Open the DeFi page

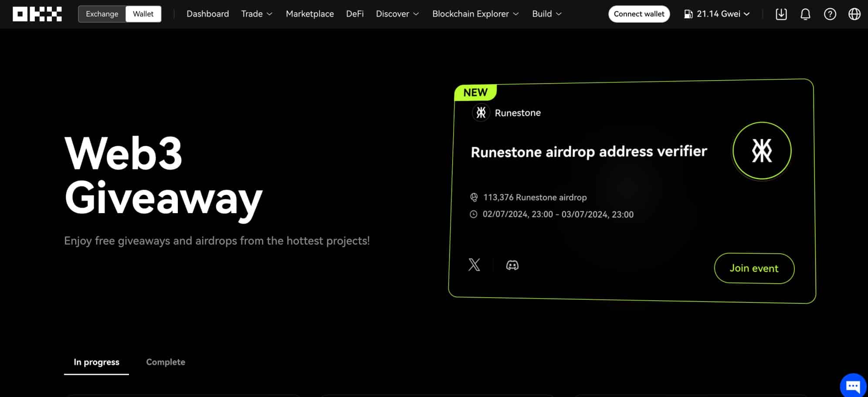(x=355, y=14)
